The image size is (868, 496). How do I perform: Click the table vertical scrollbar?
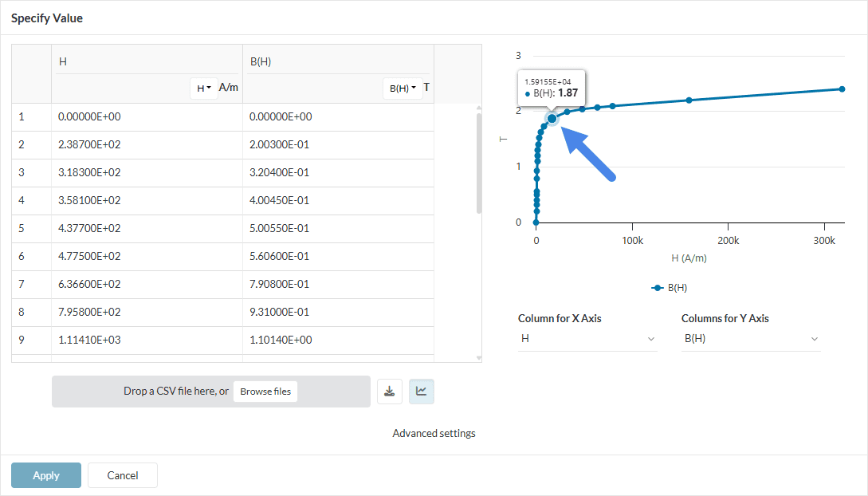pyautogui.click(x=478, y=163)
